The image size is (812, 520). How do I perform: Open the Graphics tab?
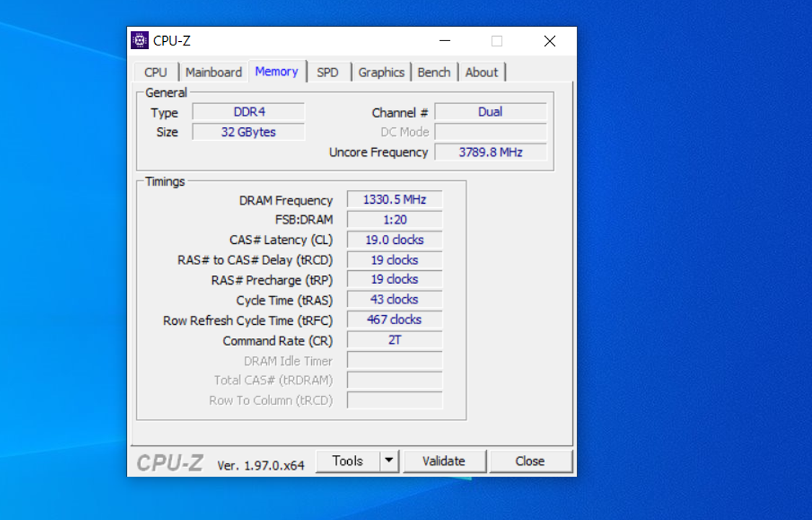coord(381,72)
